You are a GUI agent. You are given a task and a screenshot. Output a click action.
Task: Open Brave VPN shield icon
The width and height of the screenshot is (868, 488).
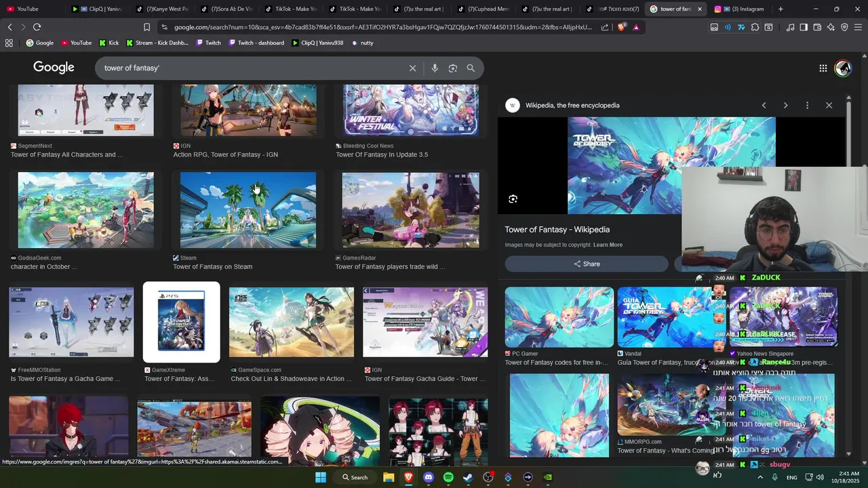pyautogui.click(x=844, y=27)
